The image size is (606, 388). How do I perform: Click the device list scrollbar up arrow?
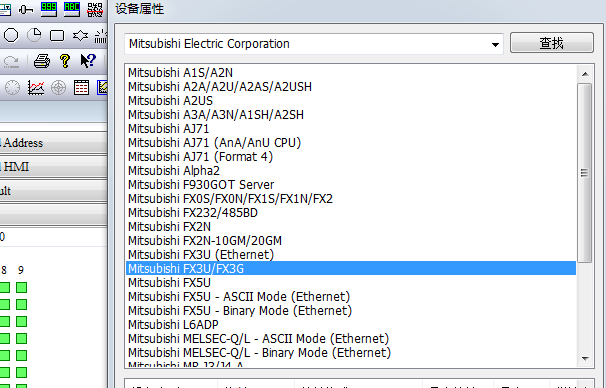point(585,74)
